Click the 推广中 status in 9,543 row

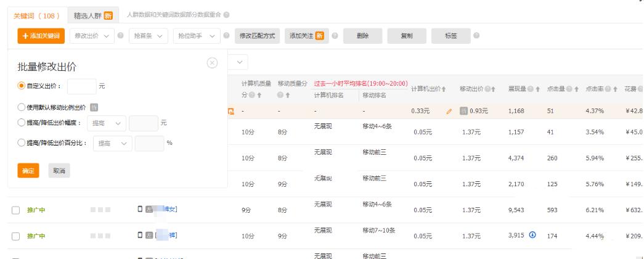tap(36, 210)
